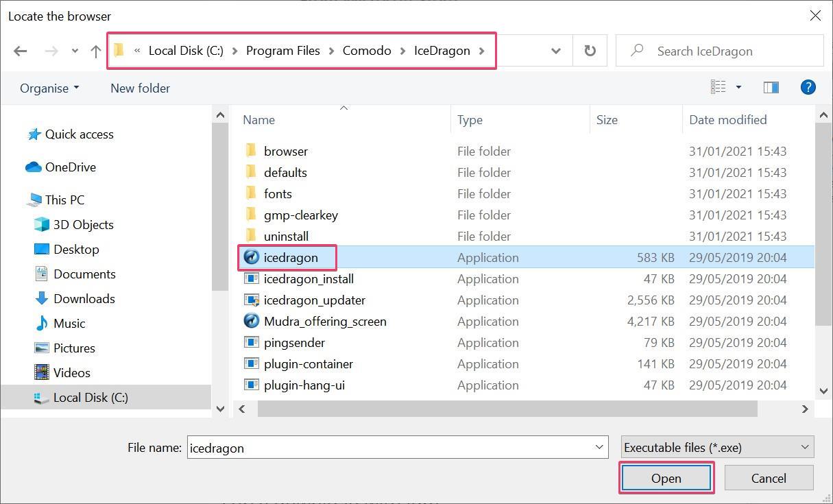Select the fonts folder
833x504 pixels.
pos(278,193)
